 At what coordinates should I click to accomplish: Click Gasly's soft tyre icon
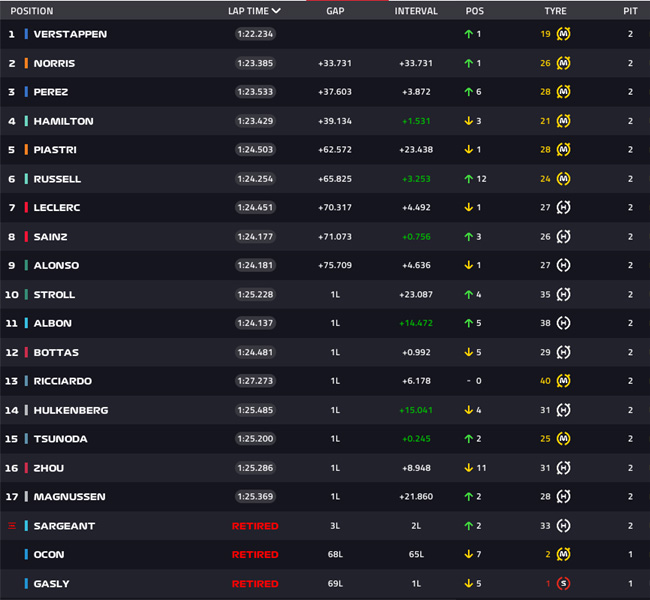(x=563, y=583)
